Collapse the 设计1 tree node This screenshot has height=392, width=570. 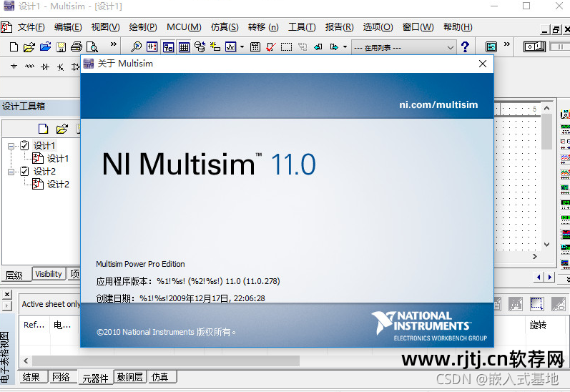[x=11, y=146]
